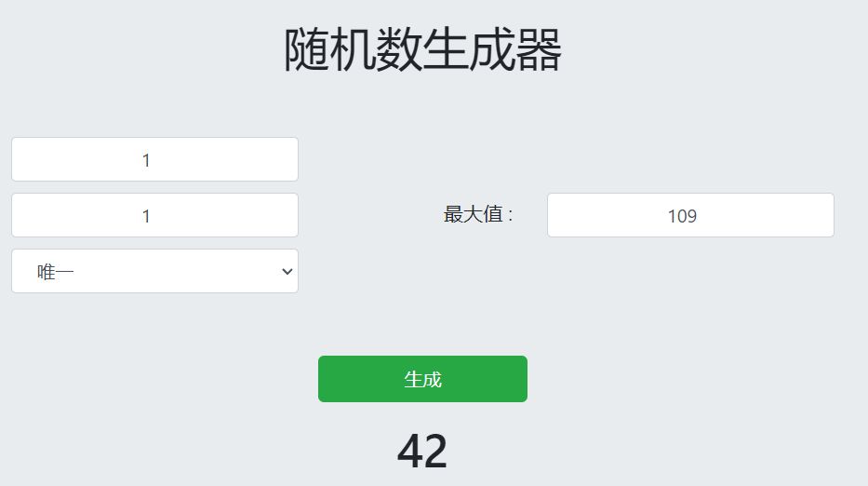
Task: Open the 唯一 dropdown menu
Action: [x=154, y=271]
